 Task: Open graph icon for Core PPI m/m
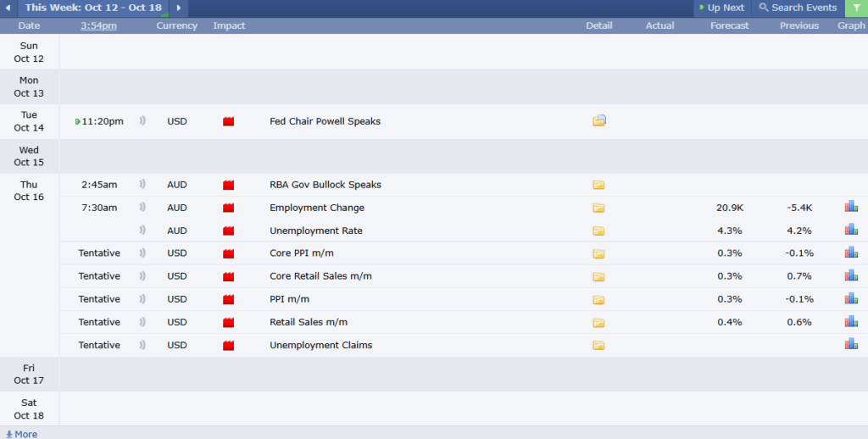[x=851, y=253]
